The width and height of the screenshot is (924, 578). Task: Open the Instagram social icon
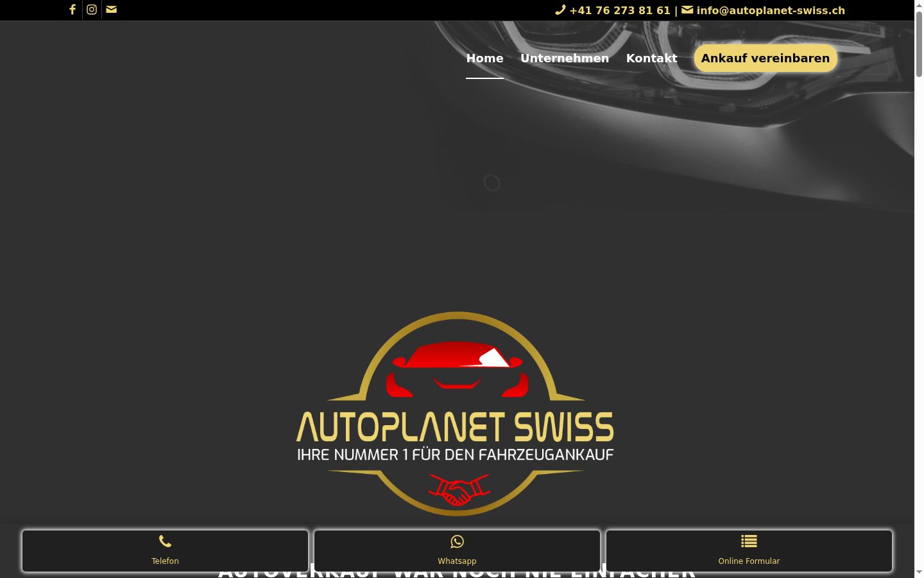pos(92,10)
